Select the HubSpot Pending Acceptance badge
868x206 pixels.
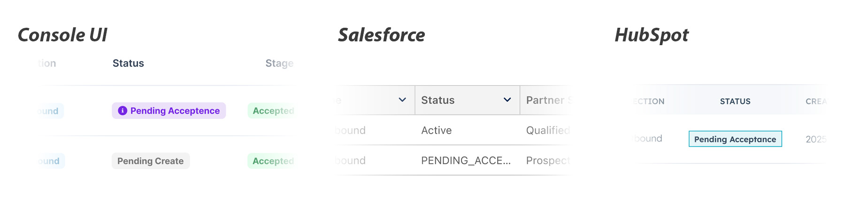click(735, 139)
